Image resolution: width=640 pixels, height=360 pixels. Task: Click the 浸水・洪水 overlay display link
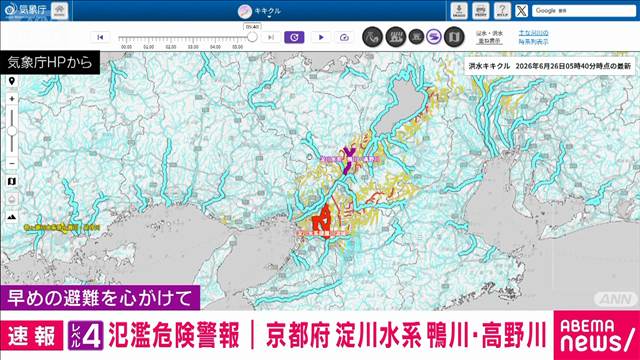[x=489, y=37]
